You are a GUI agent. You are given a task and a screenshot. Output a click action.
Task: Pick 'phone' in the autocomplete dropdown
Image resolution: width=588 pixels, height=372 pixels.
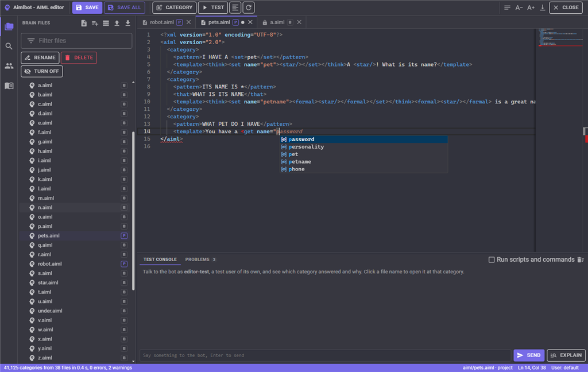(x=363, y=169)
